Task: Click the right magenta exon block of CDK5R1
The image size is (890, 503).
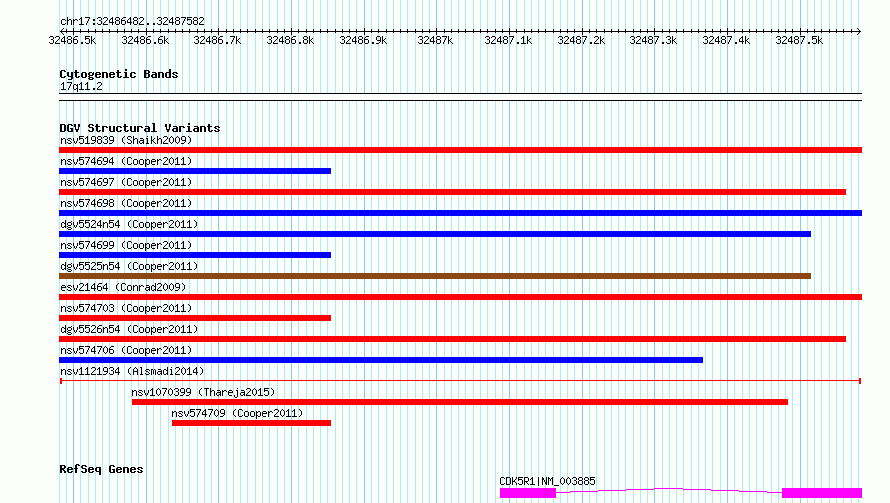Action: click(822, 493)
